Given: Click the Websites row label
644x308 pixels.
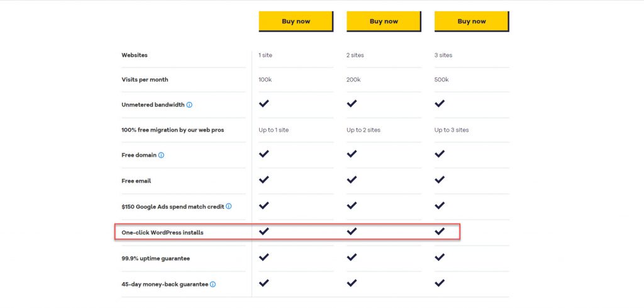Looking at the screenshot, I should [x=135, y=55].
